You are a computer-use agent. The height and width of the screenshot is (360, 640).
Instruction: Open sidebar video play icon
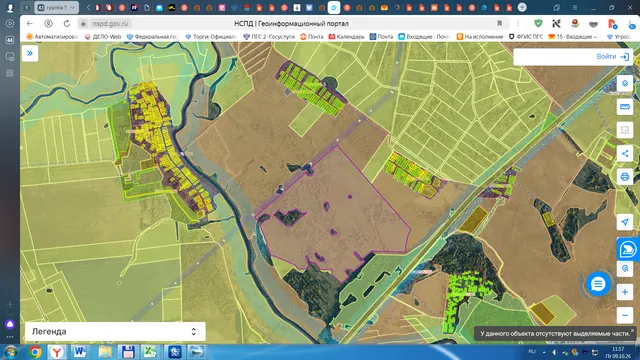(x=10, y=24)
